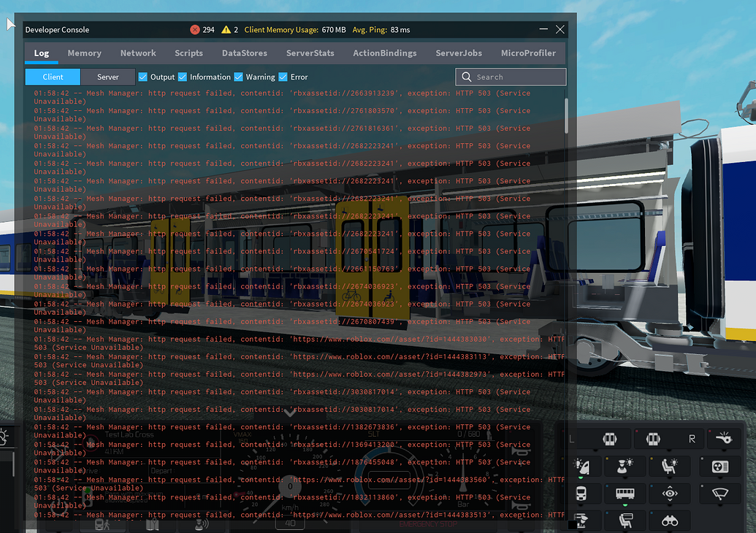This screenshot has height=533, width=756.
Task: Minimize the Developer Console
Action: point(543,29)
